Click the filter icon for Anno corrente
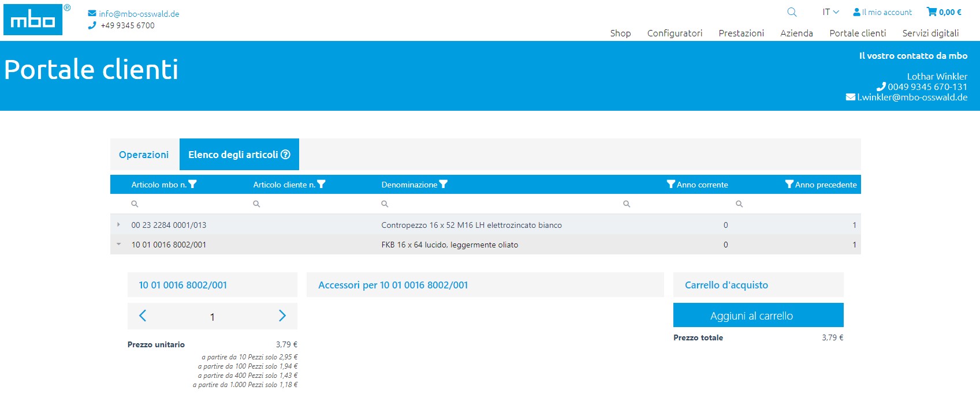The width and height of the screenshot is (980, 394). pos(670,185)
